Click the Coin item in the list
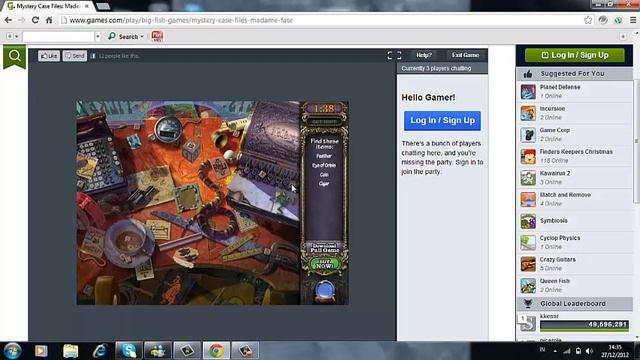 tap(324, 175)
